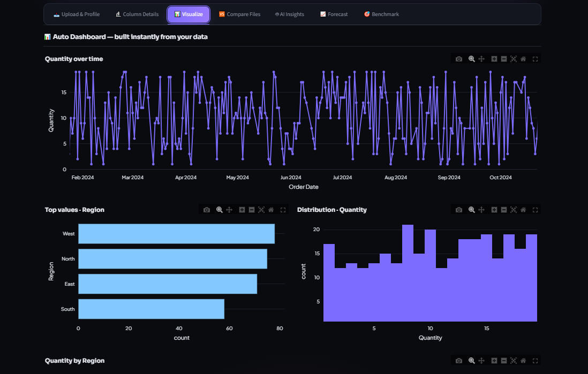
Task: Select pan tool on Distribution Quantity chart
Action: tap(481, 210)
